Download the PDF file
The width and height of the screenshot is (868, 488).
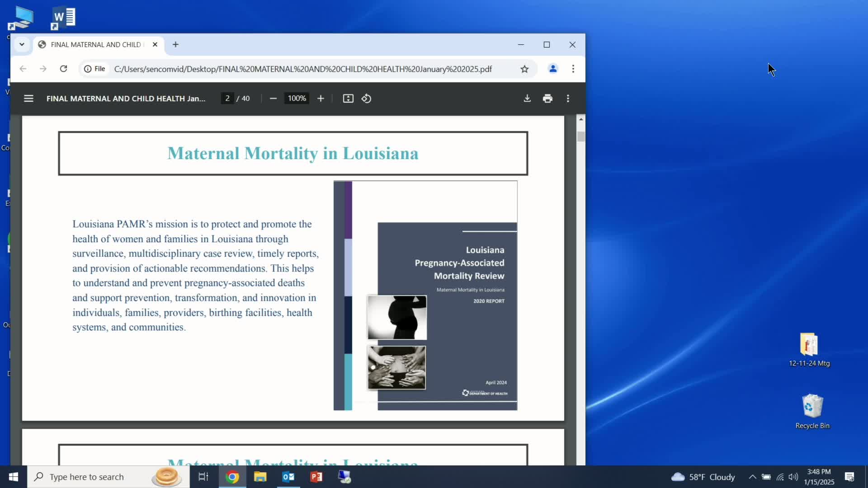coord(527,99)
